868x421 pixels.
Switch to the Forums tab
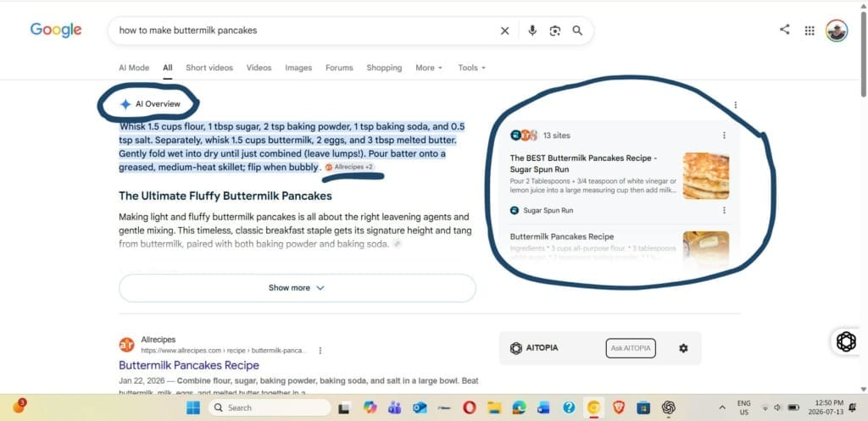(x=339, y=68)
